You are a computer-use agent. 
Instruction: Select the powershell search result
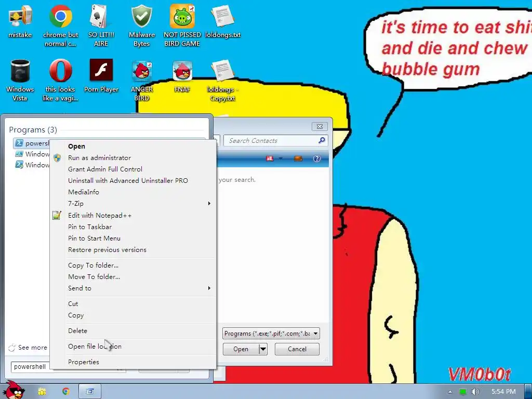pos(32,143)
